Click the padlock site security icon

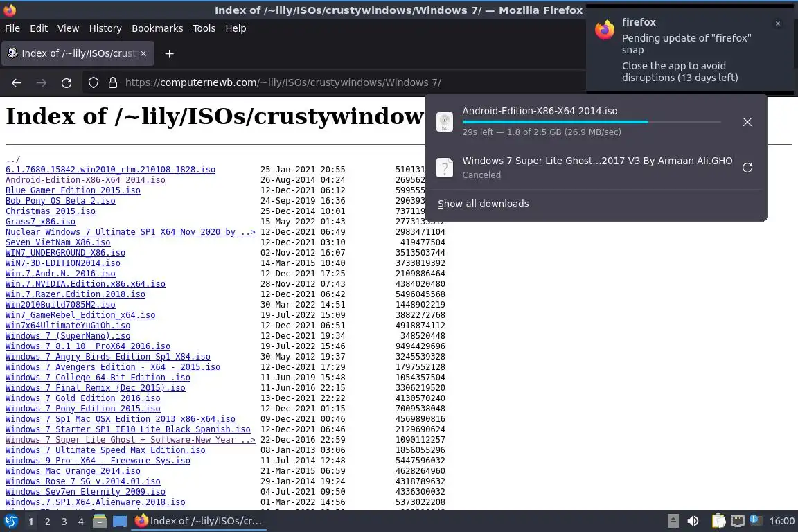tap(113, 82)
